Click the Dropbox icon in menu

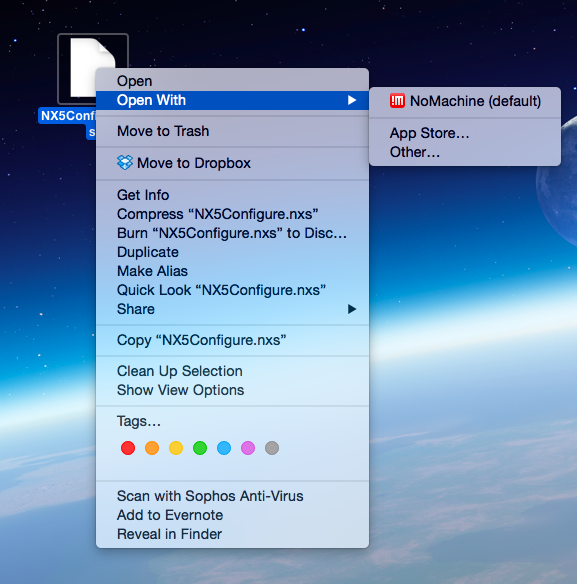[x=125, y=163]
